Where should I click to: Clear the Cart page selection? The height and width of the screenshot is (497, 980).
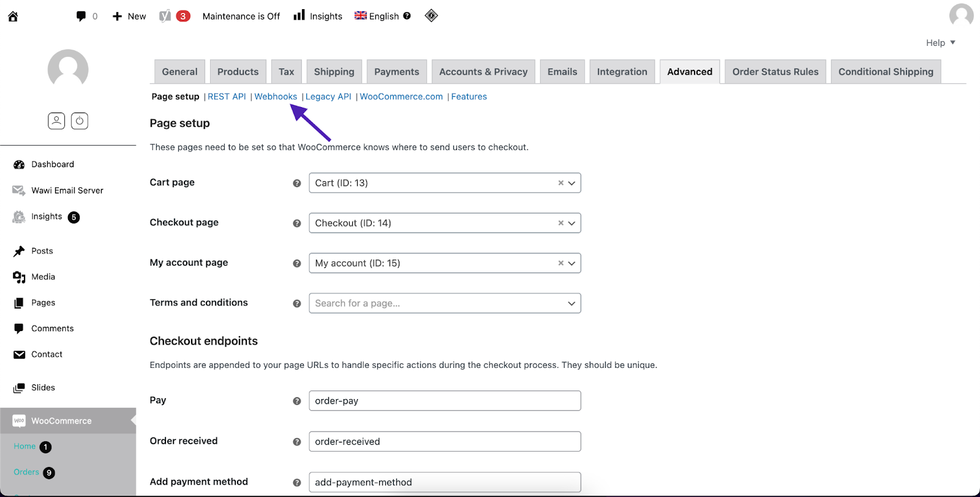560,183
